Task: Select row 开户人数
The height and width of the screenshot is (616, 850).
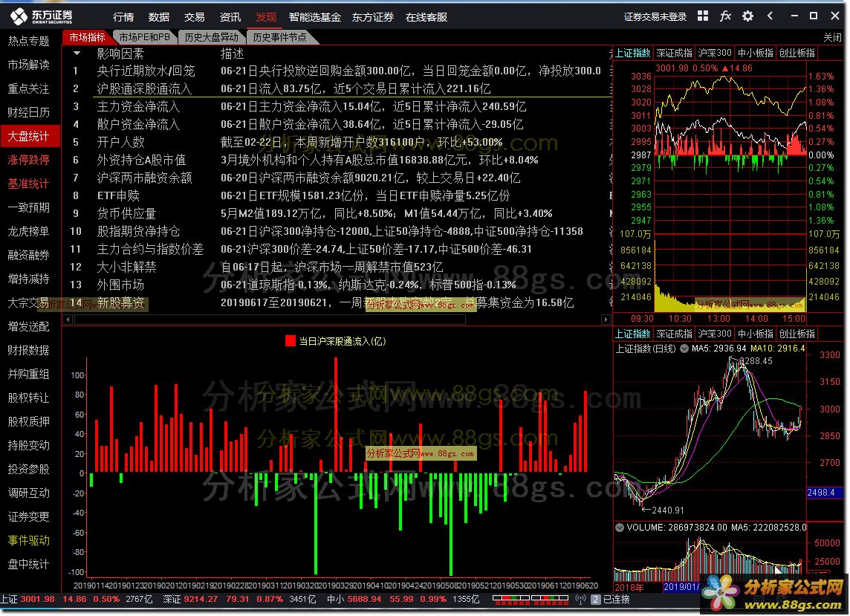Action: click(337, 143)
